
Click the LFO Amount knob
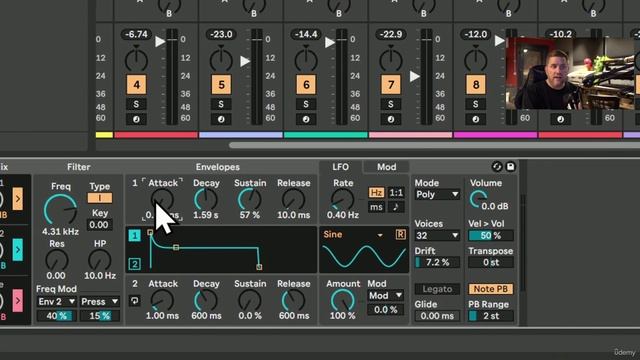coord(342,300)
